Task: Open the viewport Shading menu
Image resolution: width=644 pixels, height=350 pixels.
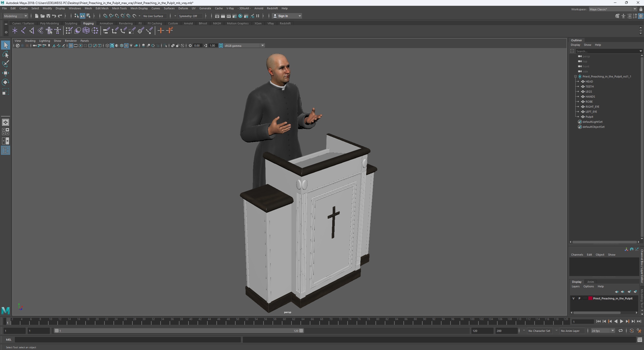Action: tap(30, 41)
